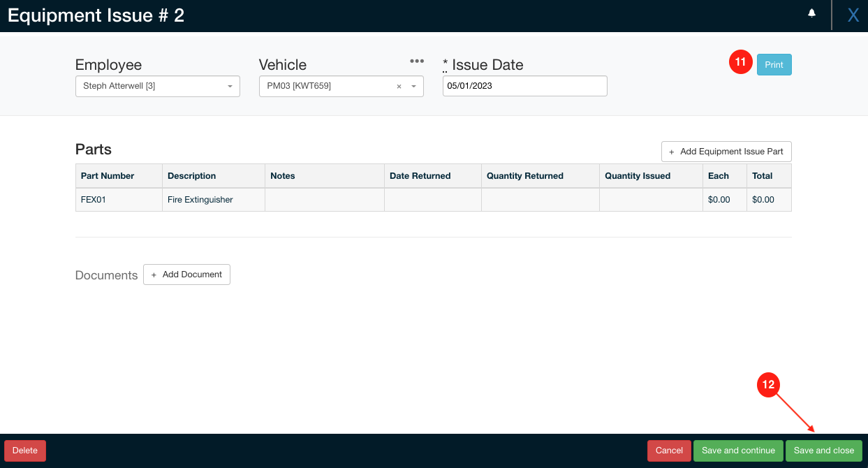Image resolution: width=868 pixels, height=468 pixels.
Task: Click Save and close
Action: 824,451
